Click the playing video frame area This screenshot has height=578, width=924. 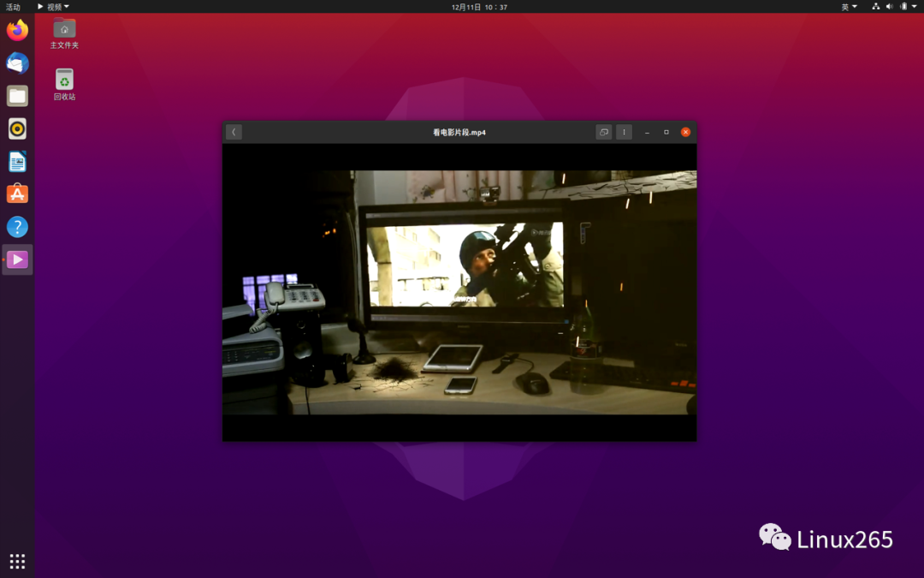click(459, 293)
